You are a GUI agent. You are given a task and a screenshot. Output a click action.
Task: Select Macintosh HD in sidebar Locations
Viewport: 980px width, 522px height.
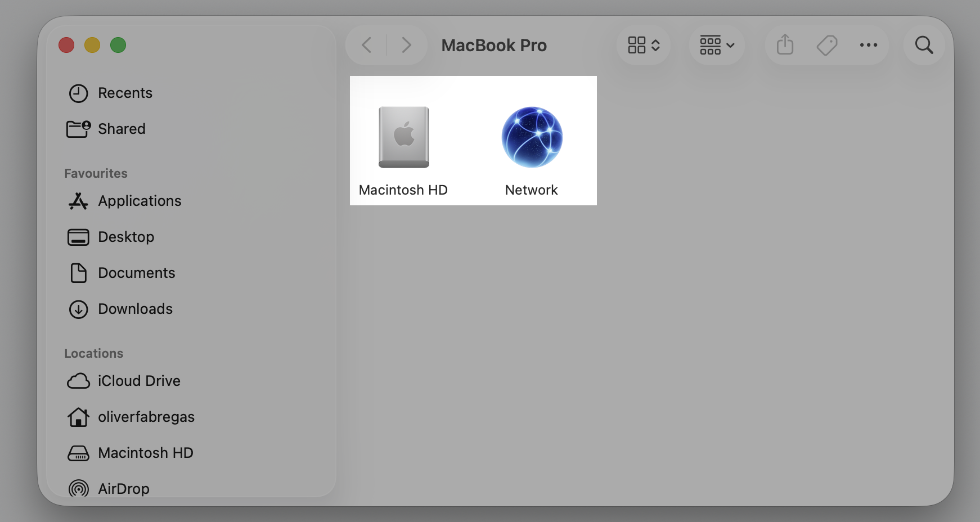191,453
